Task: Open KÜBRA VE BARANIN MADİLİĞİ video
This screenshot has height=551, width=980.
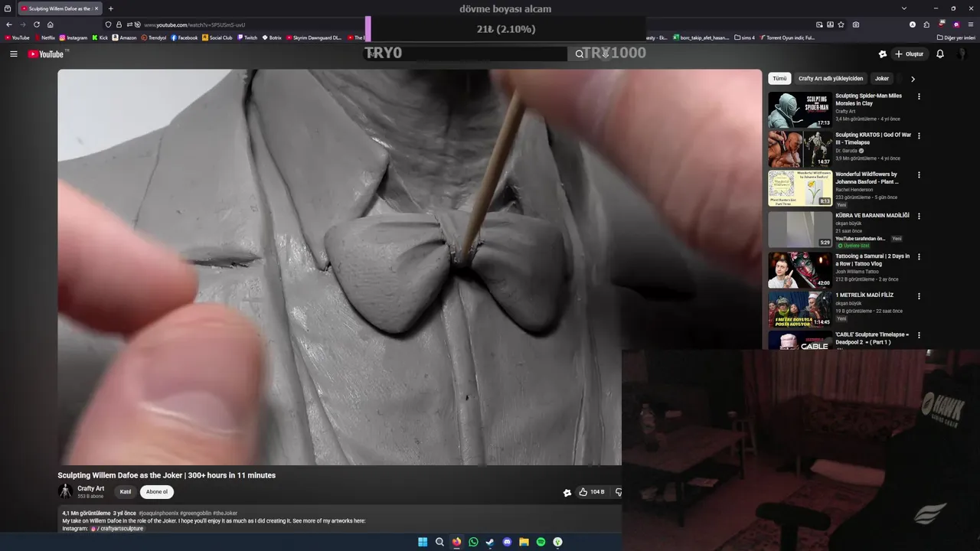Action: [x=800, y=230]
